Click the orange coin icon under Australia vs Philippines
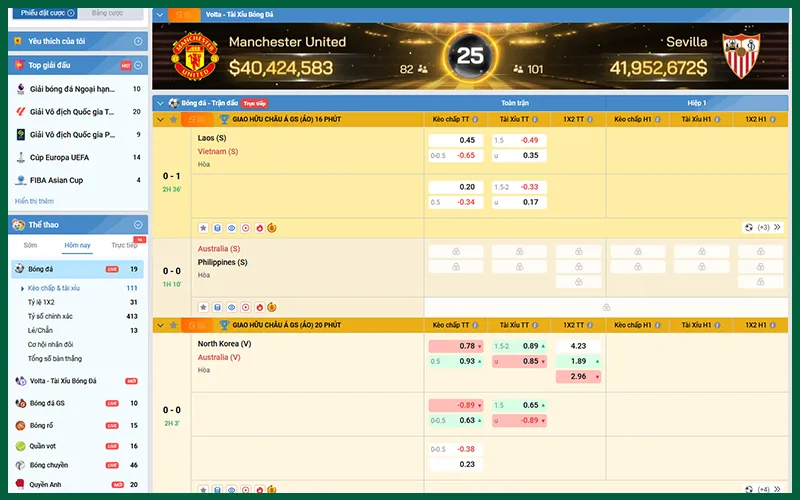Image resolution: width=800 pixels, height=500 pixels. coord(272,307)
